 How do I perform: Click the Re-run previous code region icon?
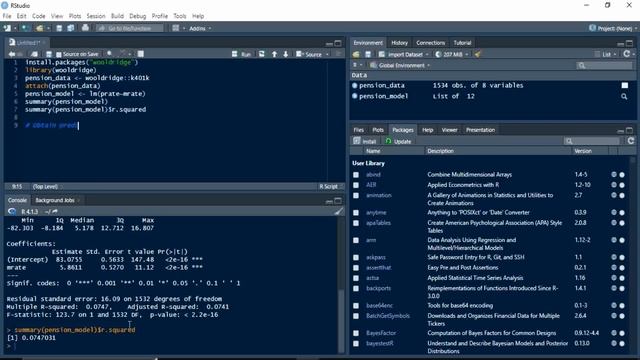coord(262,54)
